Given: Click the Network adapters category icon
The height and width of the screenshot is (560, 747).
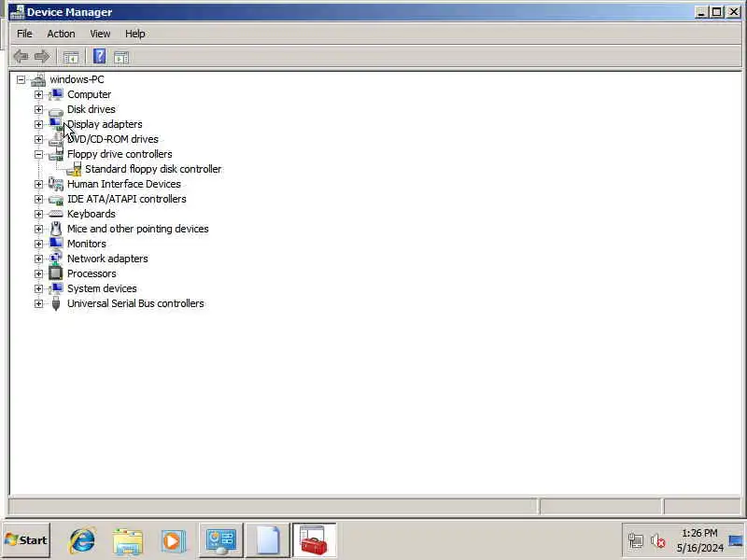Looking at the screenshot, I should 56,259.
